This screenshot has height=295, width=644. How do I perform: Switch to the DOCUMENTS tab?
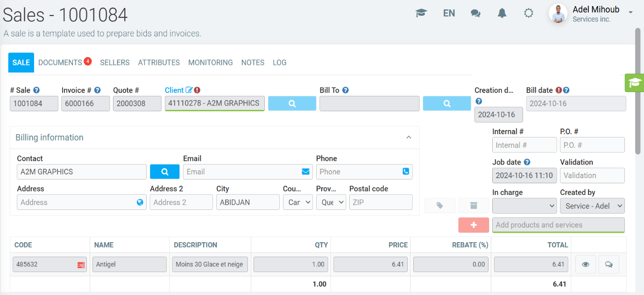click(60, 63)
